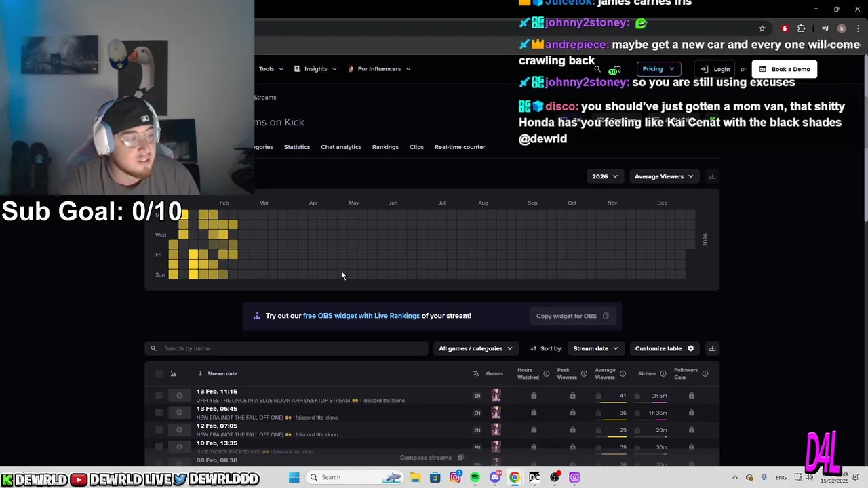
Task: Click the Windows taskbar Search box
Action: click(355, 477)
